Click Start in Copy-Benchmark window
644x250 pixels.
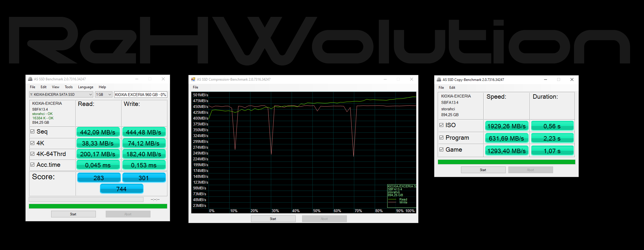[483, 170]
